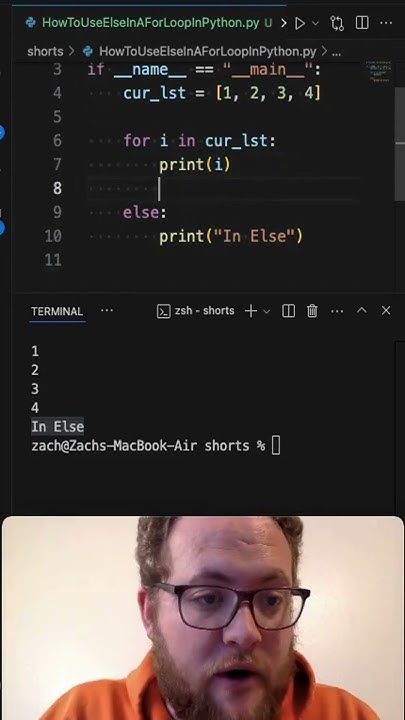
Task: Select the zsh - shorts terminal
Action: (196, 311)
